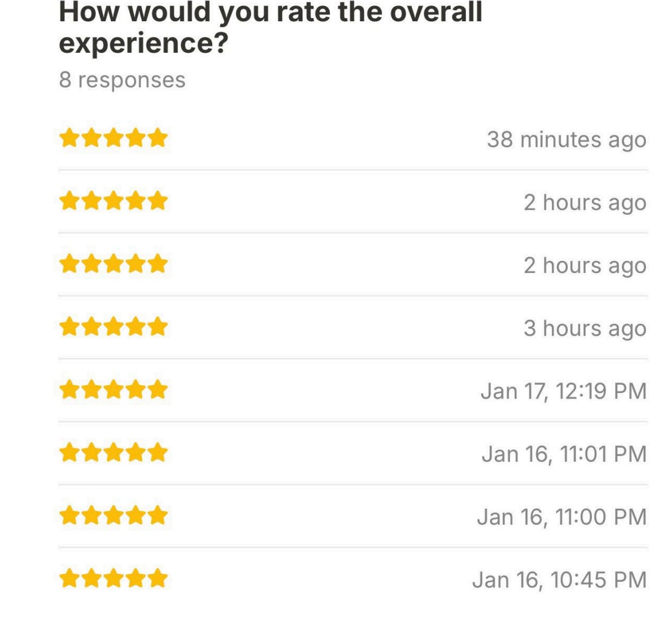
Task: Click the '38 minutes ago' timestamp
Action: (566, 140)
